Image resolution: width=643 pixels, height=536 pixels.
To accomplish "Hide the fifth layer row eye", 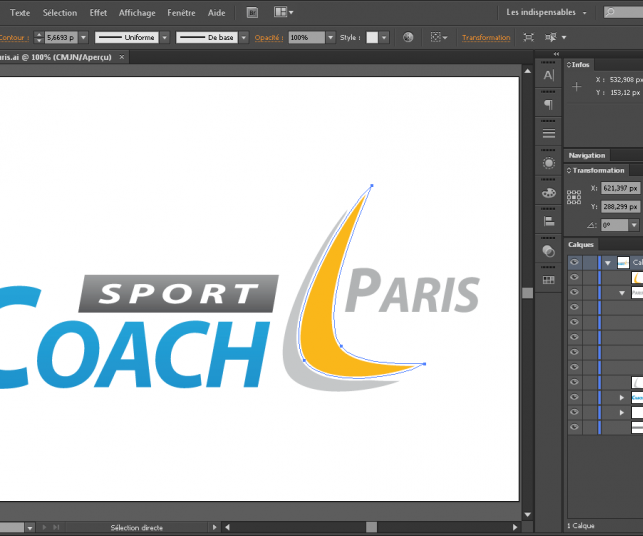I will (575, 322).
